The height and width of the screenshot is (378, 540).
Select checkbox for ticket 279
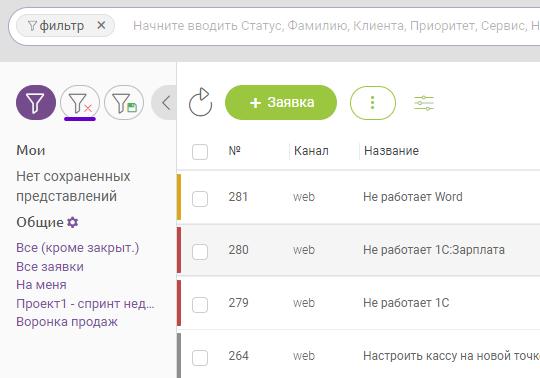200,304
